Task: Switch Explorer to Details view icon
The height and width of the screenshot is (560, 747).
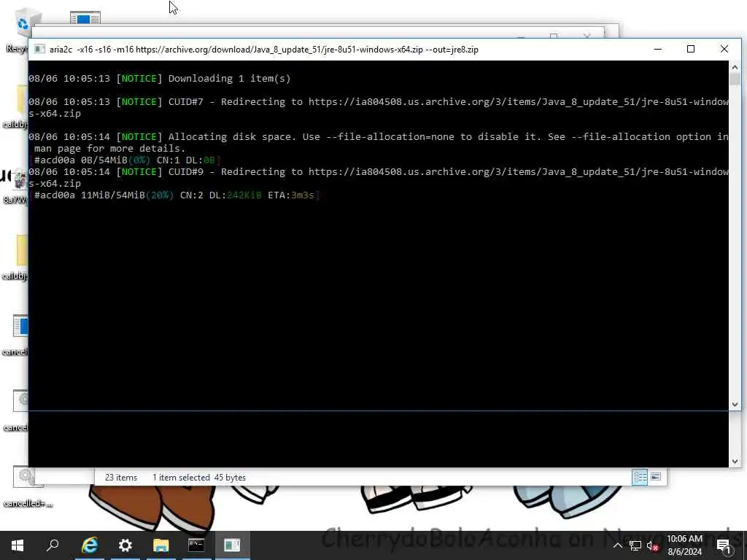Action: (639, 477)
